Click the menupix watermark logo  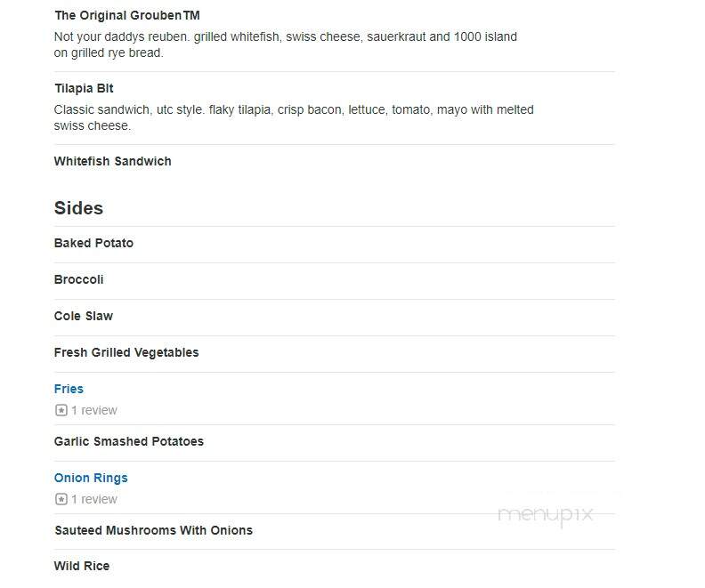click(546, 515)
